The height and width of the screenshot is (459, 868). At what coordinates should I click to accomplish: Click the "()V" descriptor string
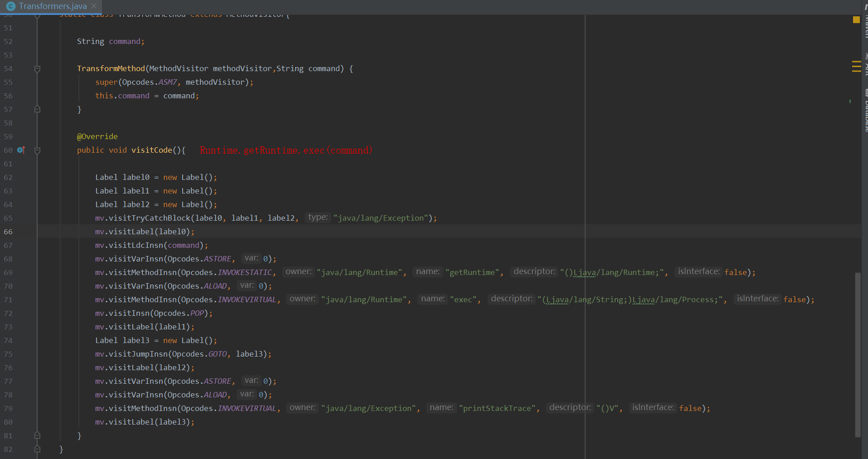coord(607,408)
